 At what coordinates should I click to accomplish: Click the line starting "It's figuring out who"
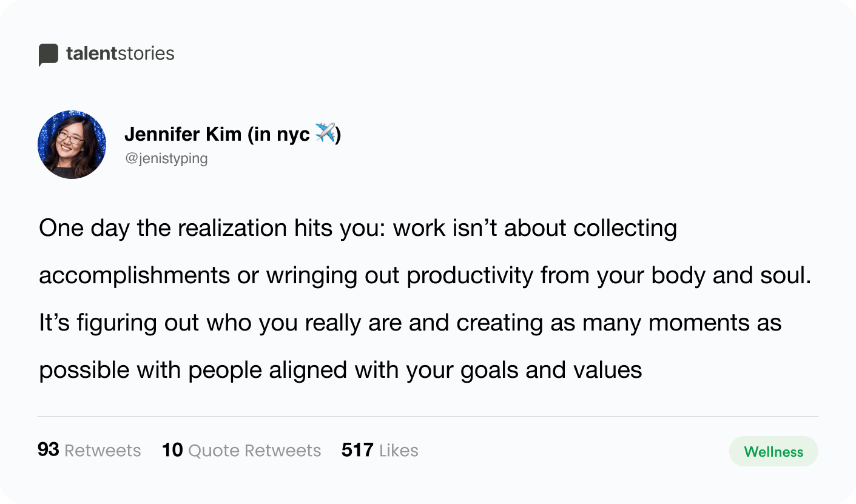(x=410, y=323)
